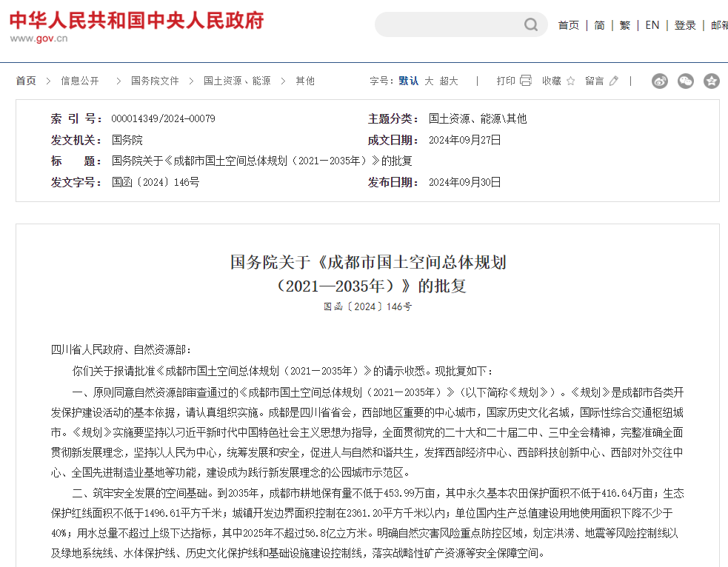Image resolution: width=728 pixels, height=567 pixels.
Task: Switch to traditional Chinese 繁
Action: [625, 25]
